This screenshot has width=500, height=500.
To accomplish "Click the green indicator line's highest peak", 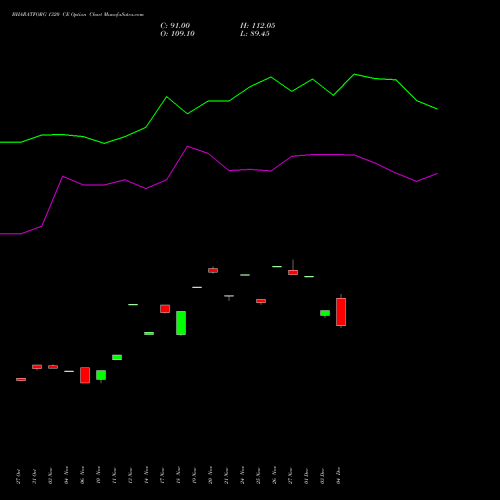I will click(x=354, y=74).
